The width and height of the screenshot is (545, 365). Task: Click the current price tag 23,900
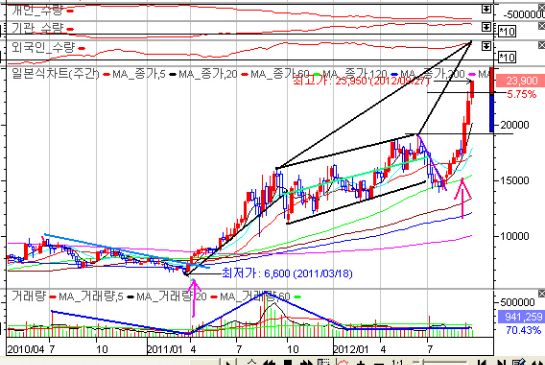520,81
